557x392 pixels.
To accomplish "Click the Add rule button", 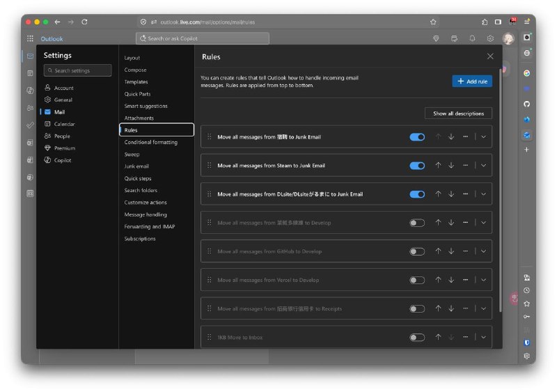I will (472, 81).
